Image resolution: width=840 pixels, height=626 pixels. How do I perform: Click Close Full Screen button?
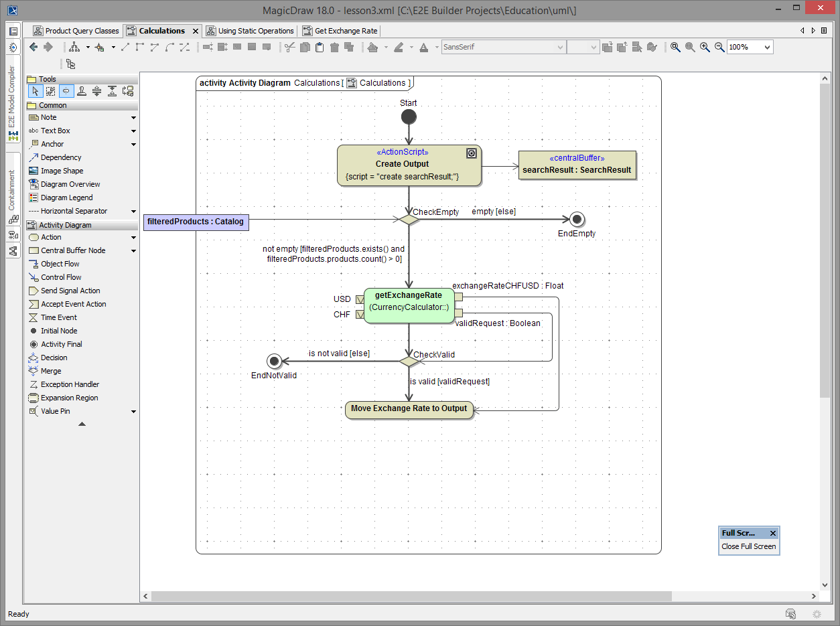(748, 546)
